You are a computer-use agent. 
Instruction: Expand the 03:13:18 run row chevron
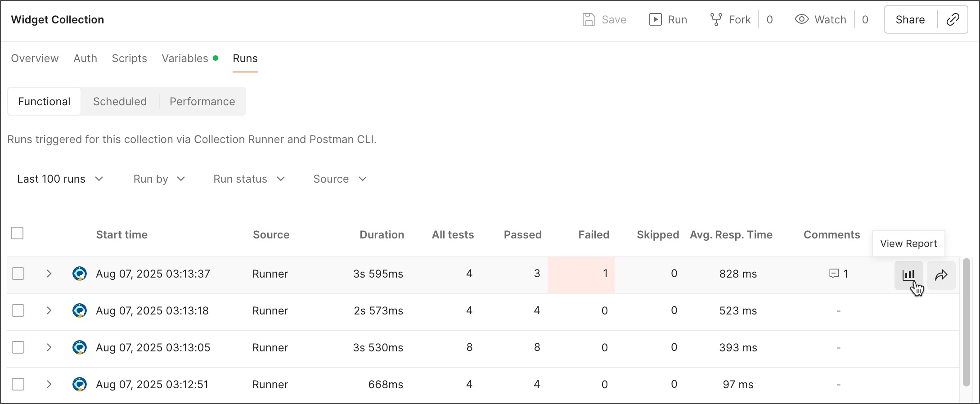coord(49,310)
